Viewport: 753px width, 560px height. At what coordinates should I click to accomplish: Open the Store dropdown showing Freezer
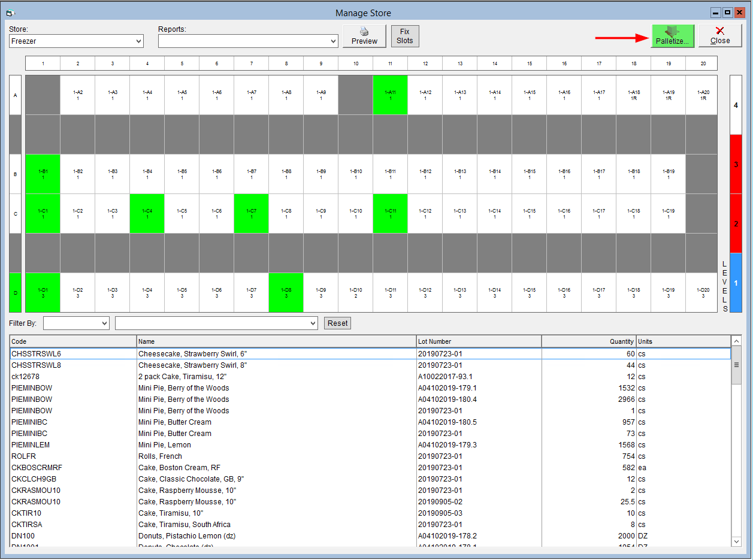(x=76, y=41)
